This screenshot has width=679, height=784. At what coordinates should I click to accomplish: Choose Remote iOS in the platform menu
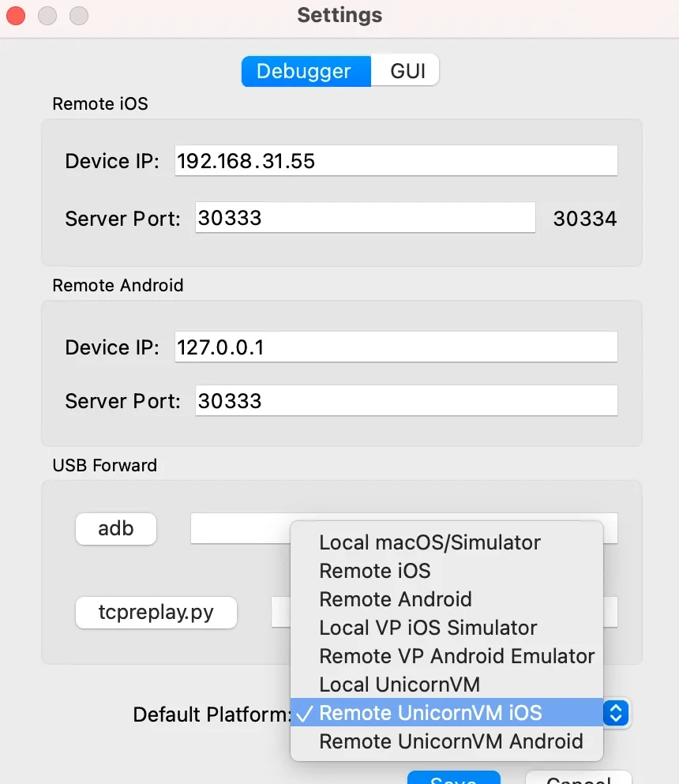[x=447, y=571]
